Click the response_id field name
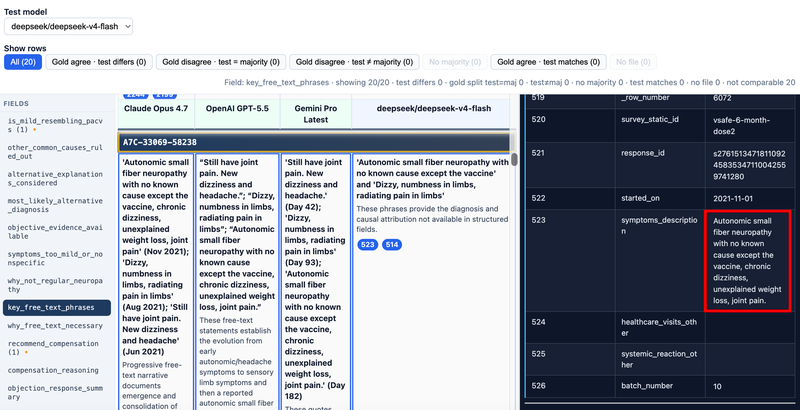The width and height of the screenshot is (800, 410). [642, 153]
